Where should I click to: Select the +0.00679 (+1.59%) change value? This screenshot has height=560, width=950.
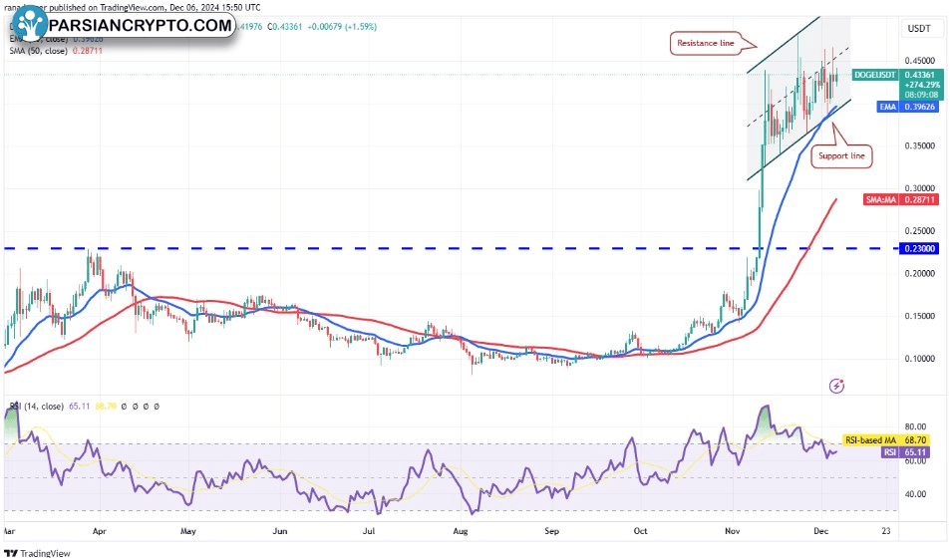342,27
